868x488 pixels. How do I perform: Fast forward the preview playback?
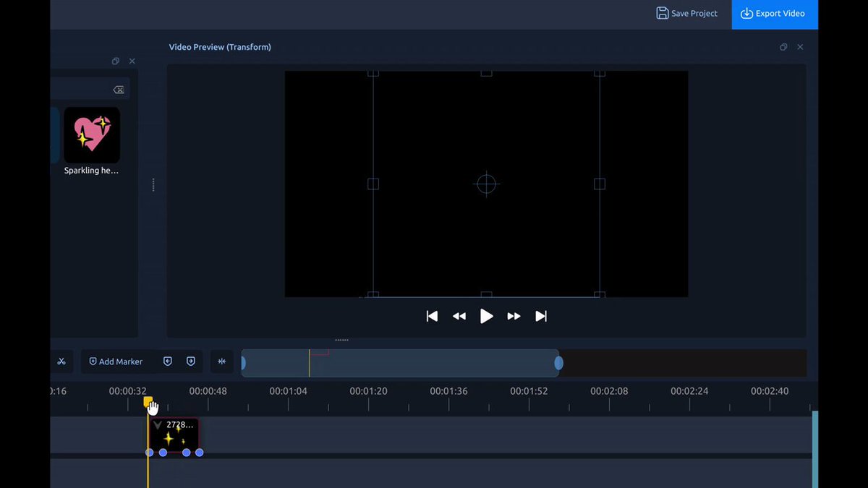(x=514, y=316)
